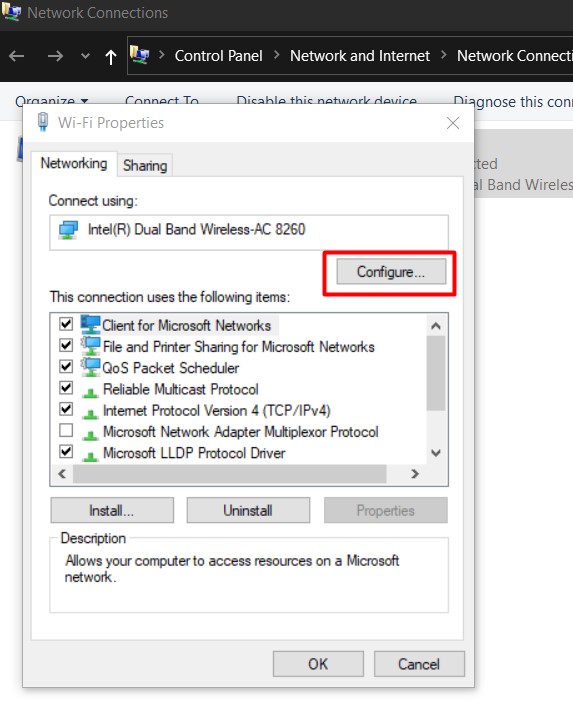Click Network Connections breadcrumb
This screenshot has width=573, height=704.
pyautogui.click(x=515, y=56)
